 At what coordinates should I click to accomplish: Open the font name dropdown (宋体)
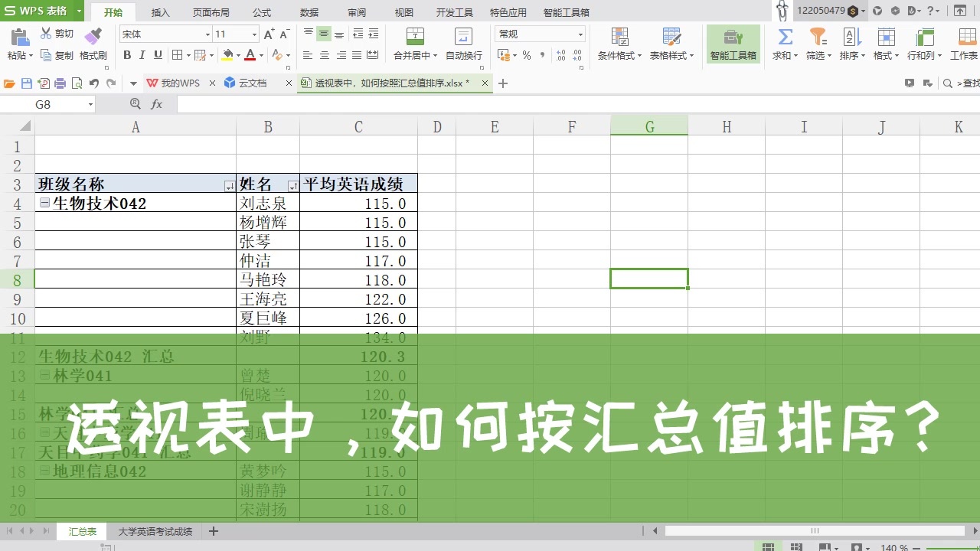coord(207,34)
